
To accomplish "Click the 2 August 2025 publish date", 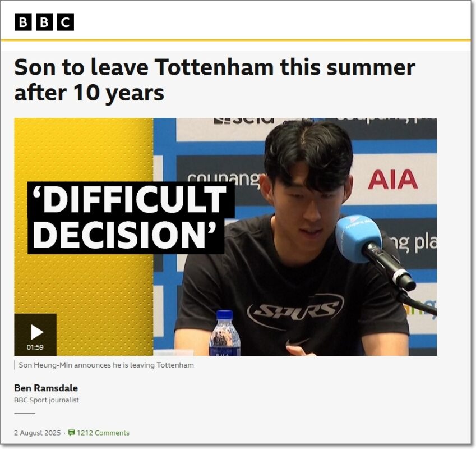I will tap(38, 433).
